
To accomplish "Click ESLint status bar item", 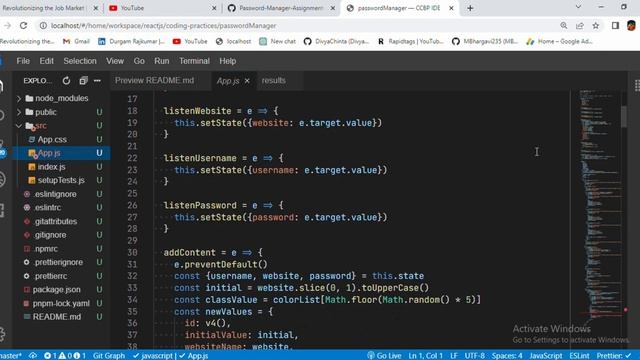I will (x=579, y=356).
